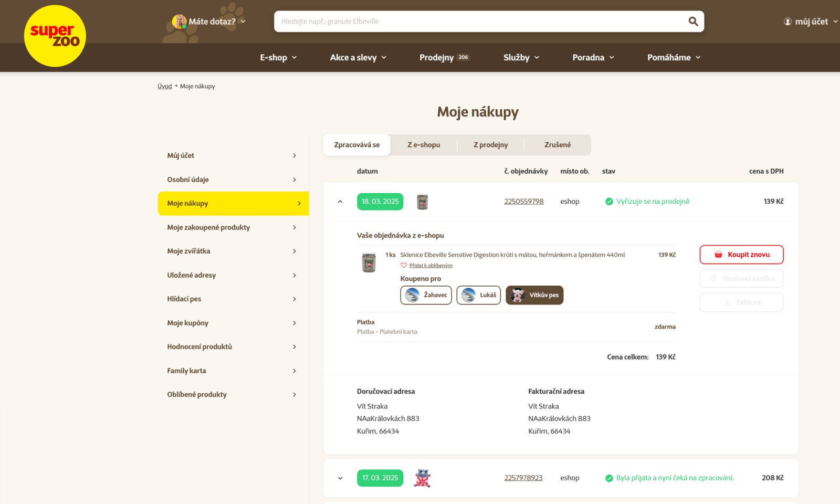Screen dimensions: 840x504
Task: Open the E-shop dropdown menu
Action: tap(278, 57)
